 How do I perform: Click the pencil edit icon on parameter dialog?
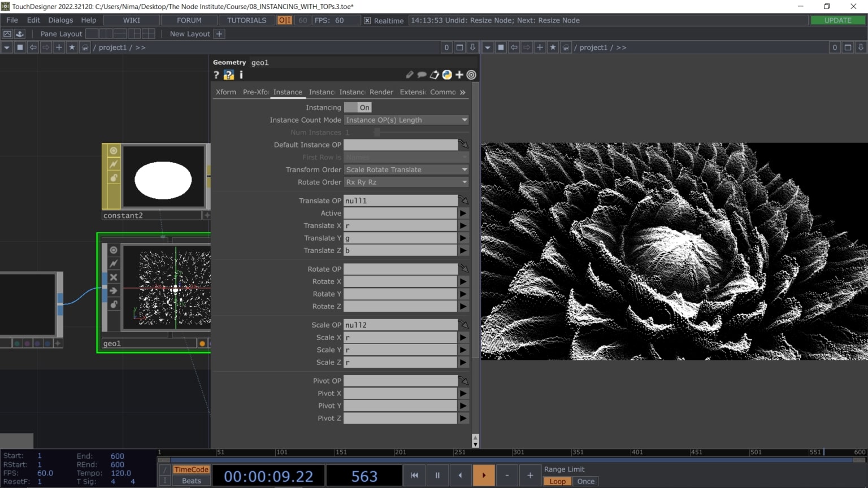[409, 75]
